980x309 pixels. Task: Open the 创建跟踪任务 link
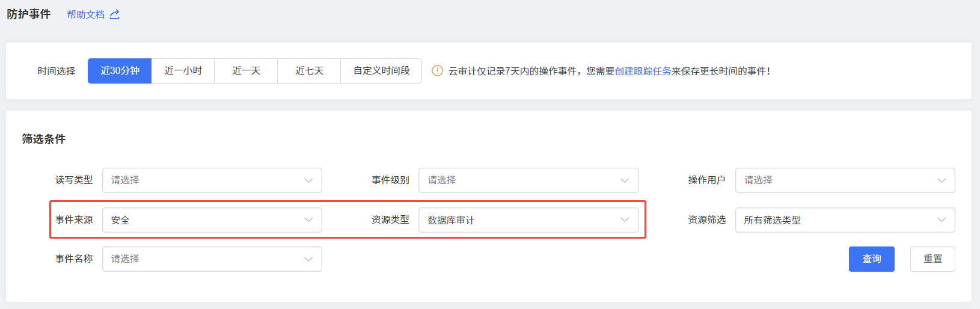[x=643, y=71]
